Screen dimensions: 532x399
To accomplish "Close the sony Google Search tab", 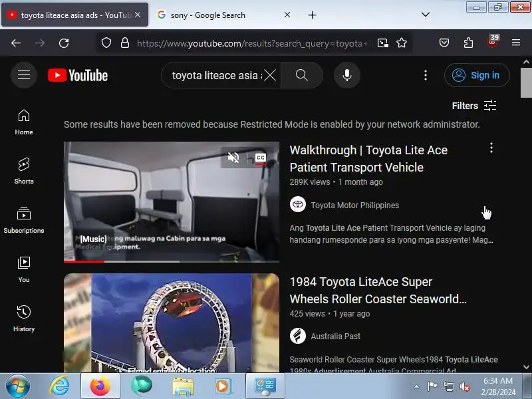I will pos(287,15).
